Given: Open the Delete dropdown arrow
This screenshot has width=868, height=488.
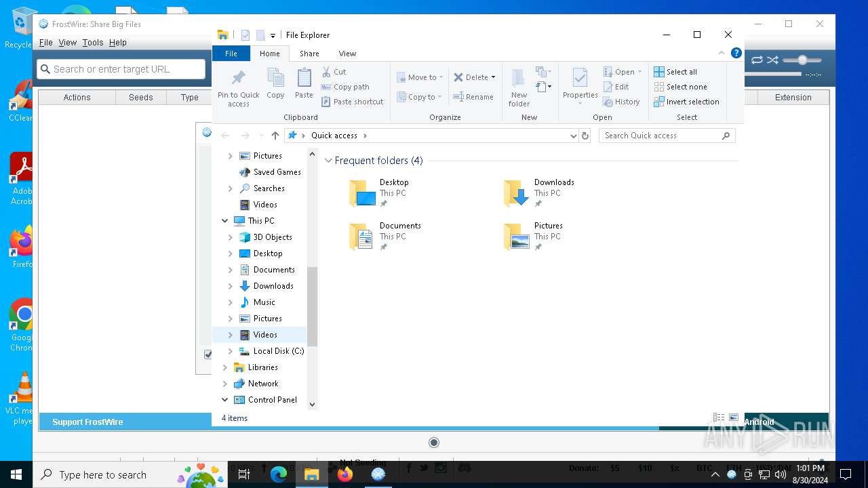Looking at the screenshot, I should 493,77.
